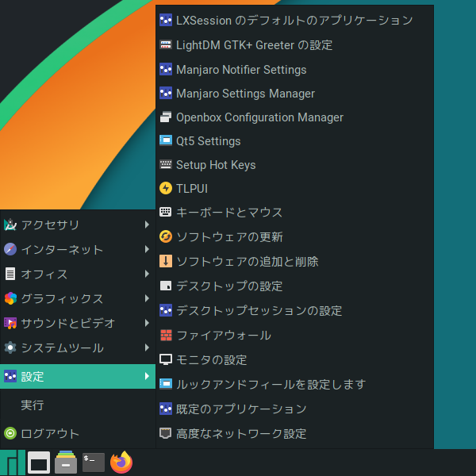Image resolution: width=476 pixels, height=476 pixels.
Task: Select the highlighted 設定 menu entry
Action: pyautogui.click(x=78, y=376)
